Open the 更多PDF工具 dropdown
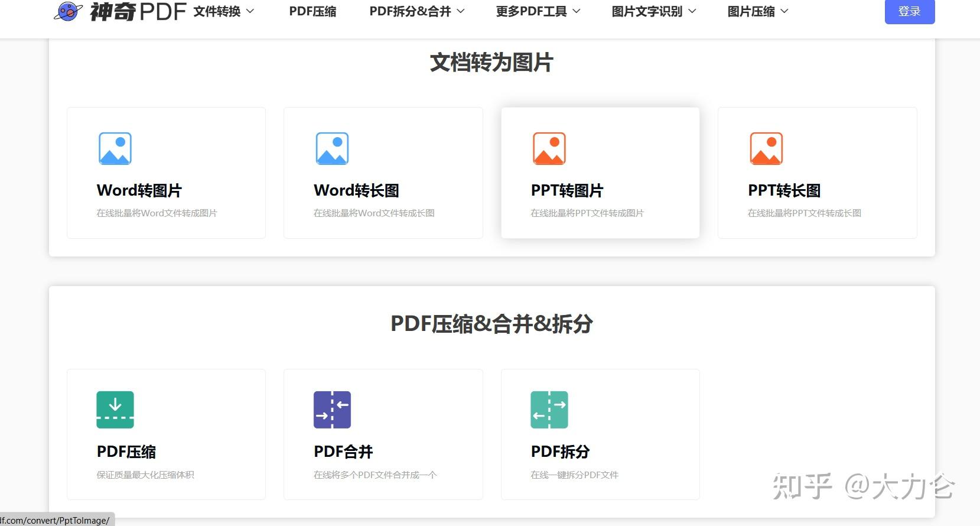980x526 pixels. click(x=538, y=11)
